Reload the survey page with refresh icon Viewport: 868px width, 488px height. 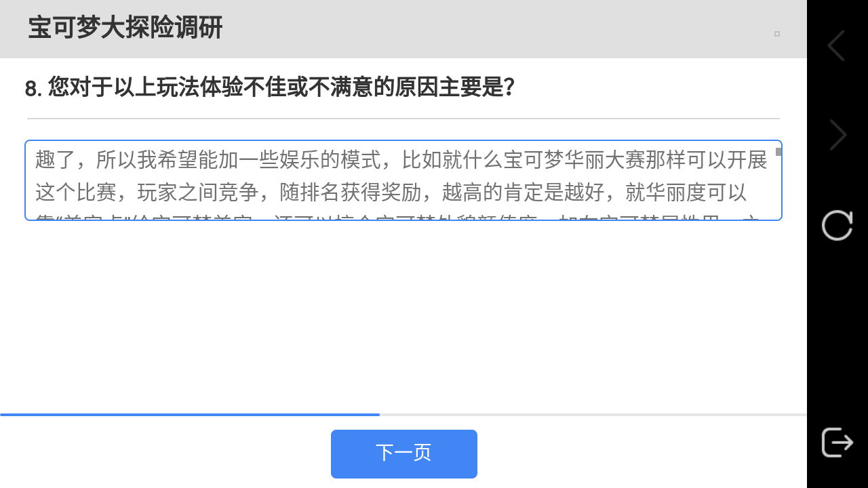tap(837, 225)
